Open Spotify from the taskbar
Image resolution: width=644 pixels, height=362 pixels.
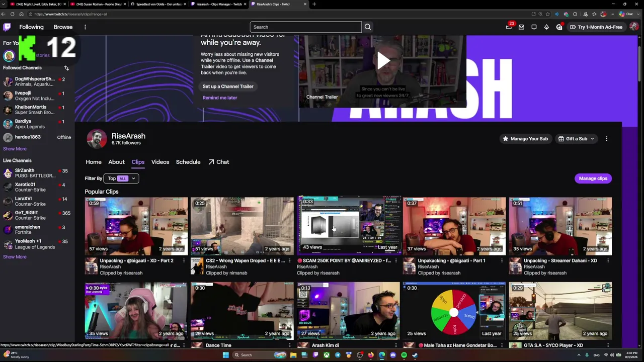pos(404,355)
